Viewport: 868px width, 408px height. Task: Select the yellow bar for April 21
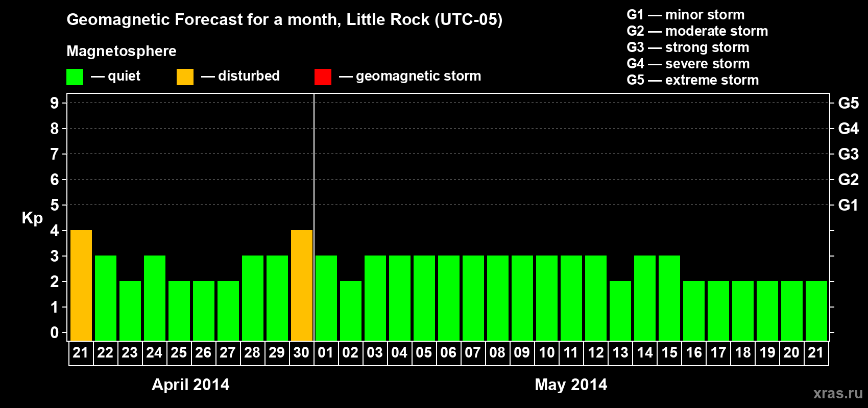click(81, 286)
